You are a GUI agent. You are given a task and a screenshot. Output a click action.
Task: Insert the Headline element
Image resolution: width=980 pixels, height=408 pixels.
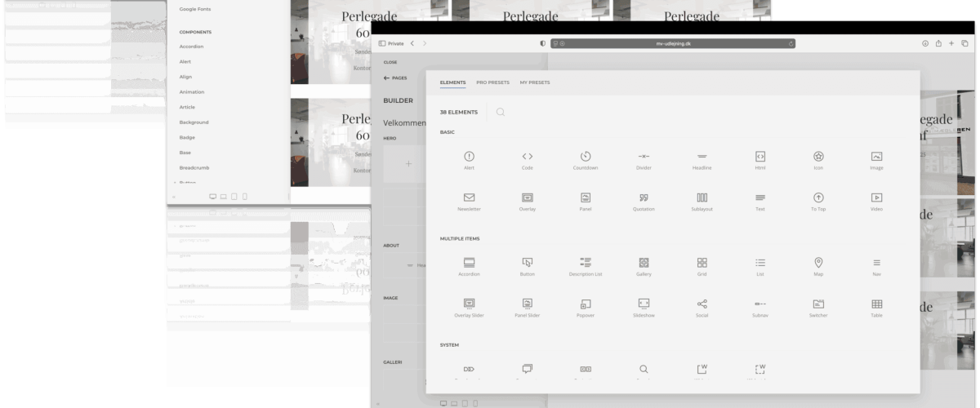(702, 160)
